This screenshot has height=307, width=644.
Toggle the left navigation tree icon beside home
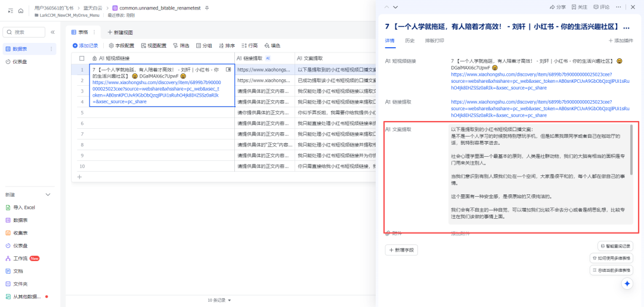point(10,11)
